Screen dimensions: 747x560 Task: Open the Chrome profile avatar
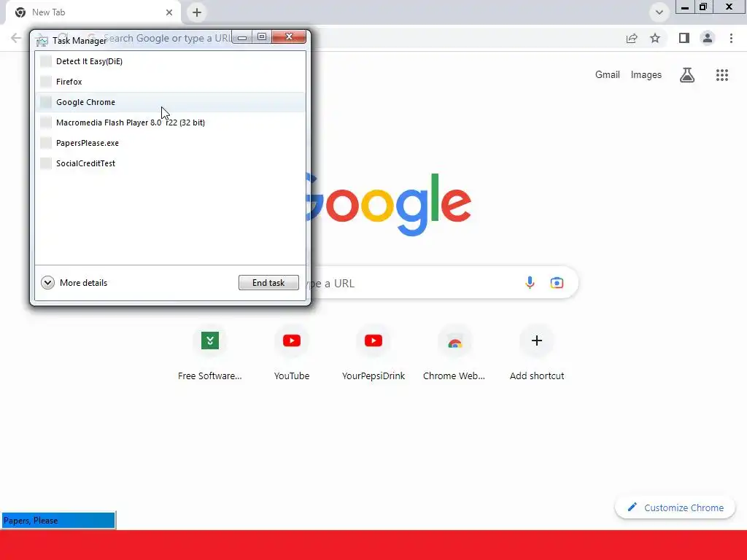point(708,38)
